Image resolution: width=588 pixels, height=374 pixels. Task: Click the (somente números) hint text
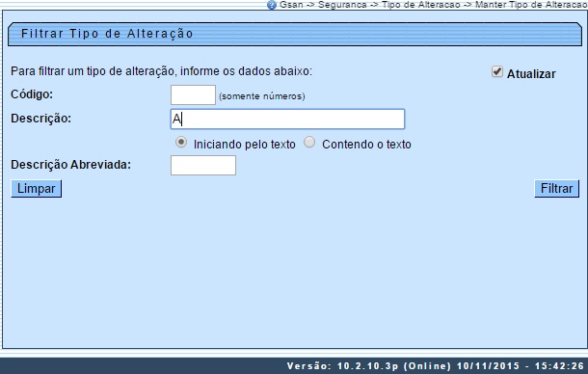[262, 96]
